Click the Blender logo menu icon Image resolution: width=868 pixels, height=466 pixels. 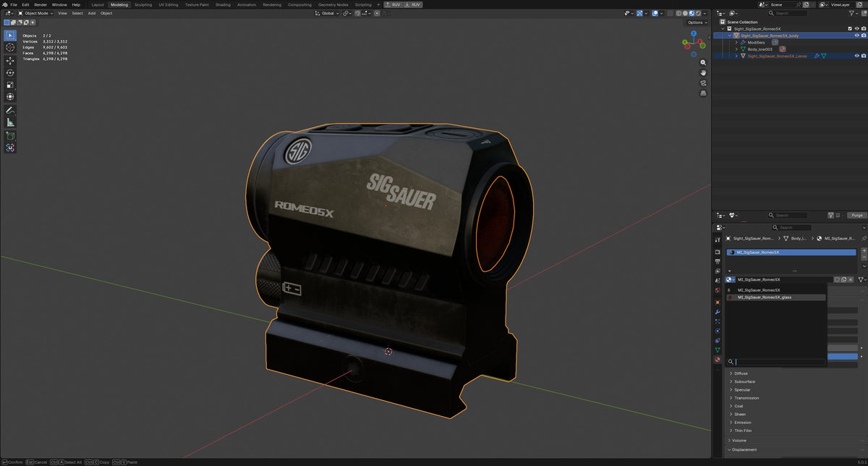4,4
